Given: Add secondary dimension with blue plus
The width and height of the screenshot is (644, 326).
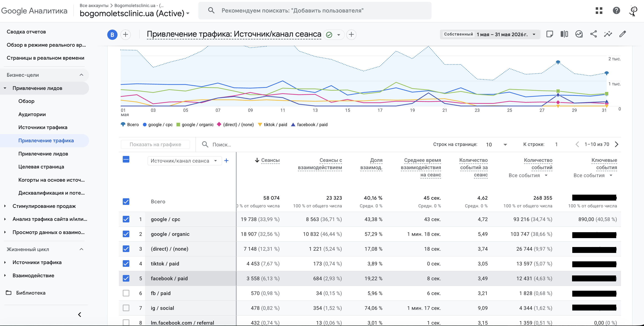Looking at the screenshot, I should pyautogui.click(x=226, y=160).
